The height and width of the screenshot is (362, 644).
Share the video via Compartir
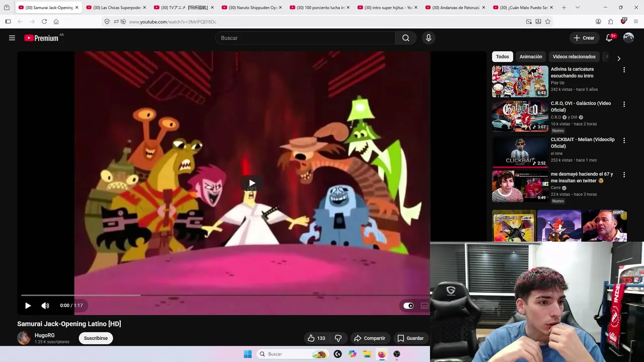click(x=370, y=338)
